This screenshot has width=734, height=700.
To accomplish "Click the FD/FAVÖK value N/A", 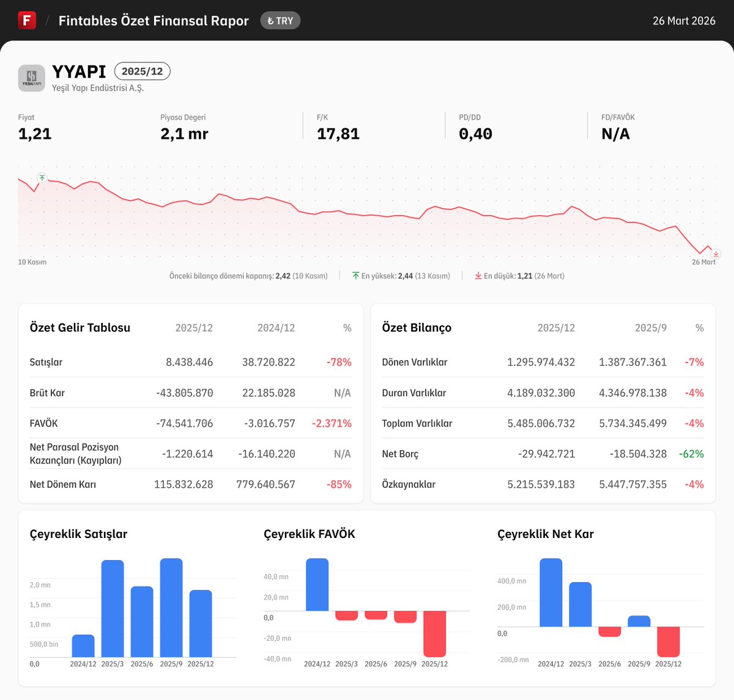I will [615, 134].
